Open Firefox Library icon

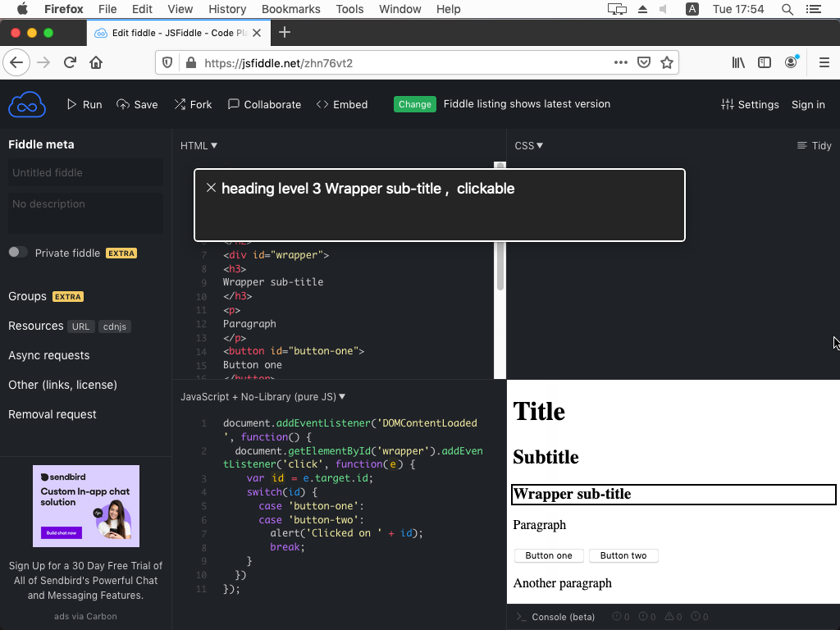738,62
